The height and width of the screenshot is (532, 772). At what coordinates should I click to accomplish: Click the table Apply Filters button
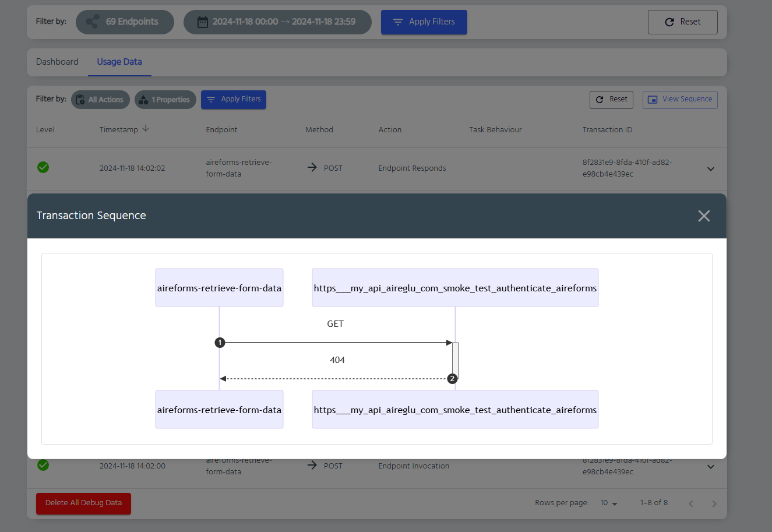(x=234, y=100)
